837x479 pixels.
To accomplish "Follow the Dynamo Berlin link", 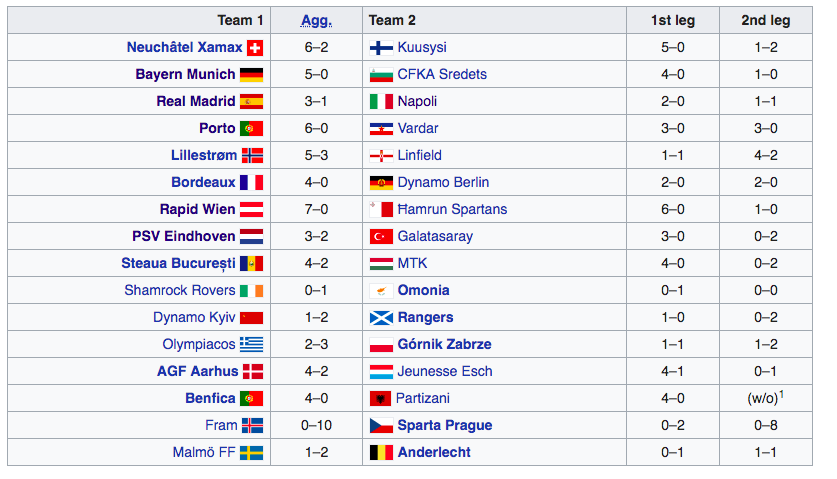I will (443, 182).
